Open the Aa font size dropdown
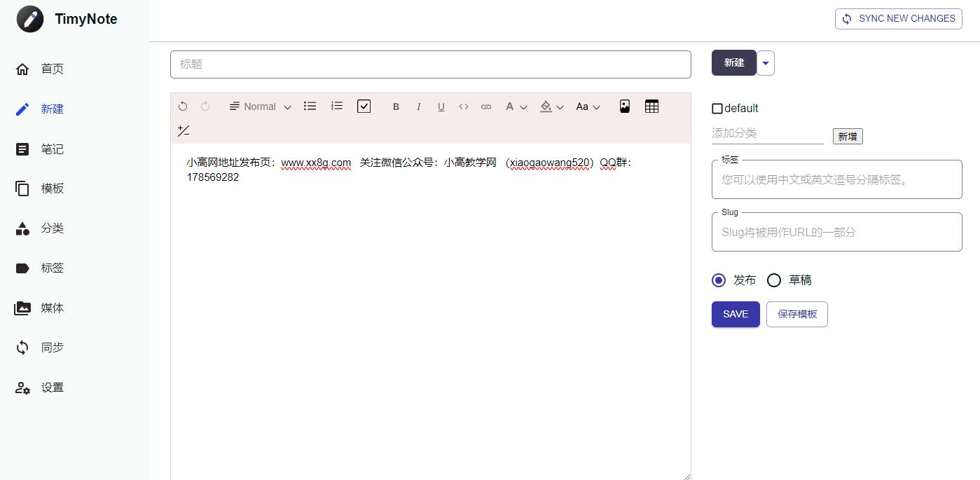This screenshot has width=980, height=480. coord(588,107)
